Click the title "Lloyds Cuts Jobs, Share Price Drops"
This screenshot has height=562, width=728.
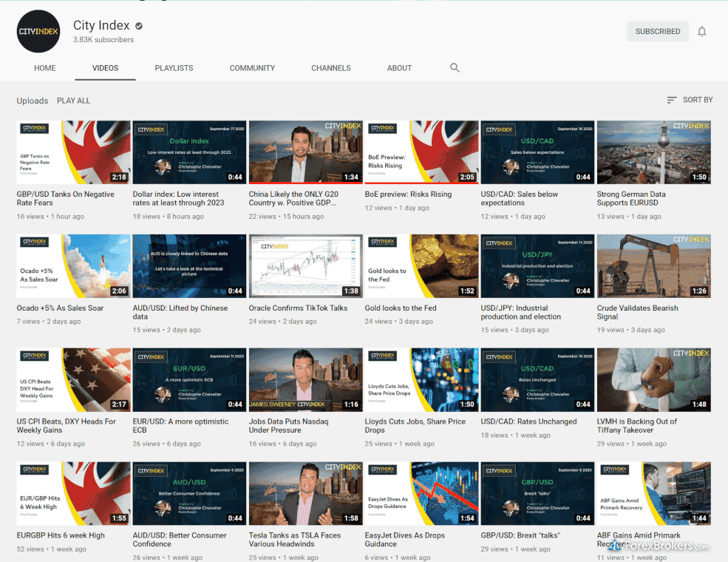coord(415,426)
